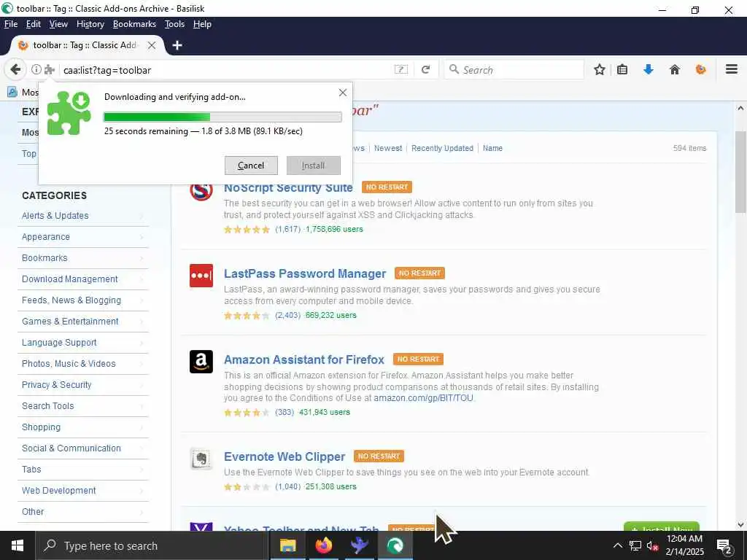Expand Privacy & Security category
Screen dimensions: 747x560
click(x=83, y=385)
